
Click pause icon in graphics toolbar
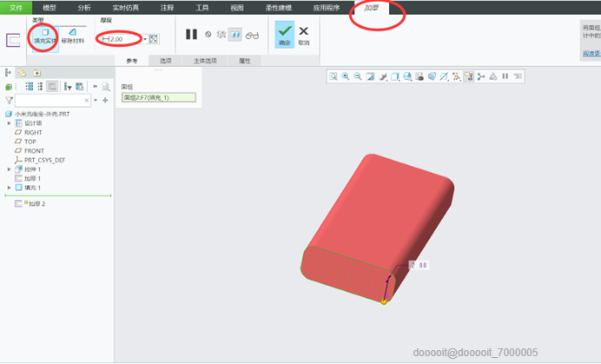pyautogui.click(x=505, y=76)
